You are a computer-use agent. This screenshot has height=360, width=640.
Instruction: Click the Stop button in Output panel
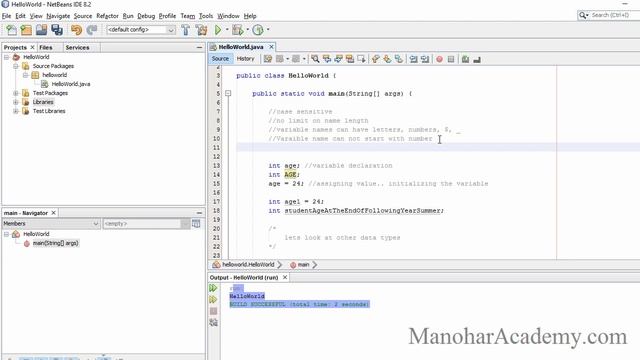(x=213, y=311)
